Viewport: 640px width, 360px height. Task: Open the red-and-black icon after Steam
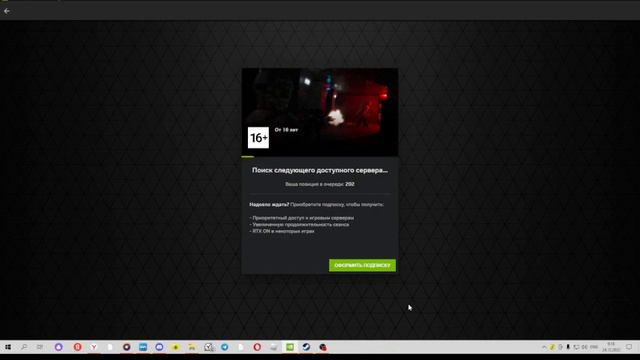pyautogui.click(x=323, y=347)
